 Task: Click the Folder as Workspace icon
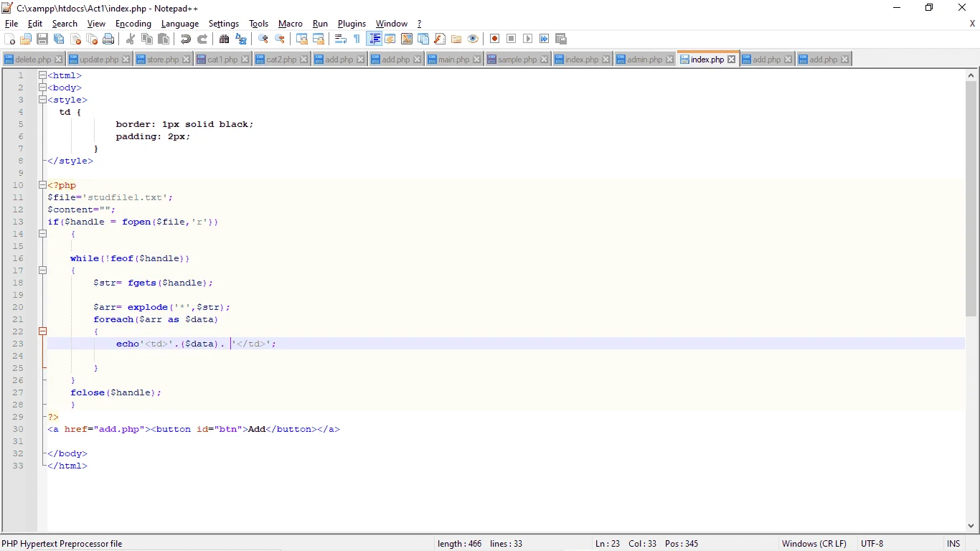[x=456, y=39]
